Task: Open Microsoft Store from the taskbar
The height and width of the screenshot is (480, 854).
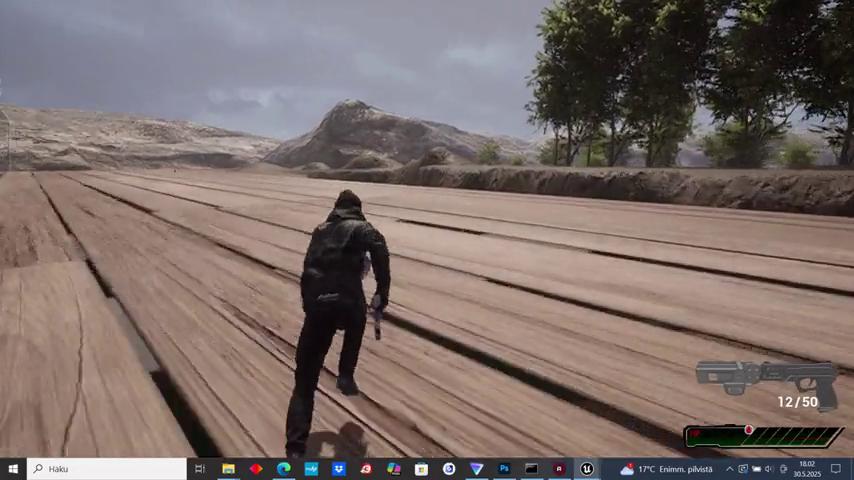Action: [421, 468]
